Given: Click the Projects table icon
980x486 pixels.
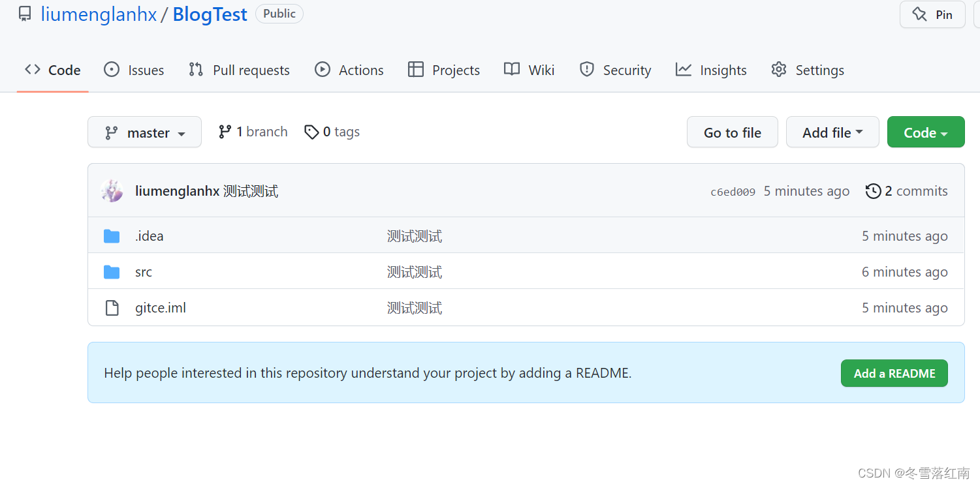Looking at the screenshot, I should 416,69.
